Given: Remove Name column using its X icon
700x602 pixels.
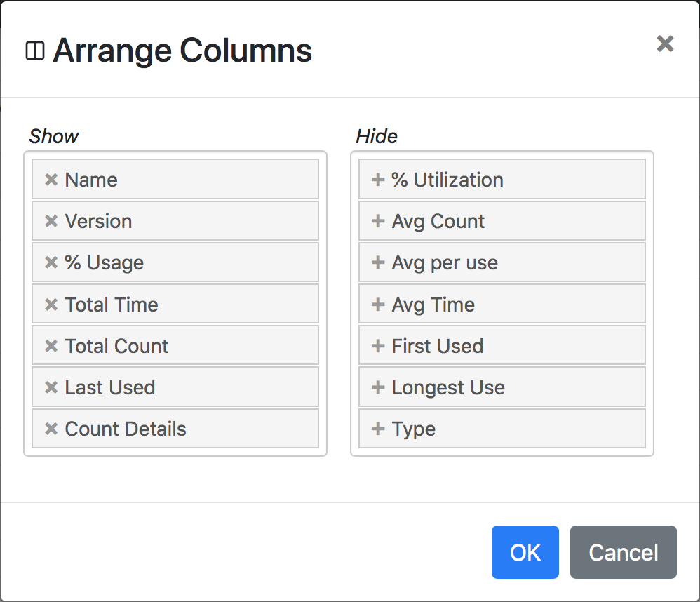Looking at the screenshot, I should [51, 180].
